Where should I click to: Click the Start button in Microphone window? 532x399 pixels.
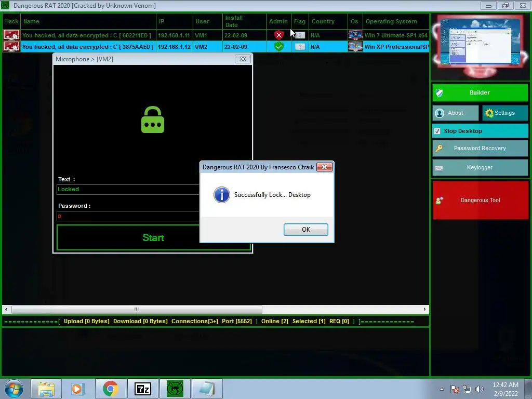point(153,237)
